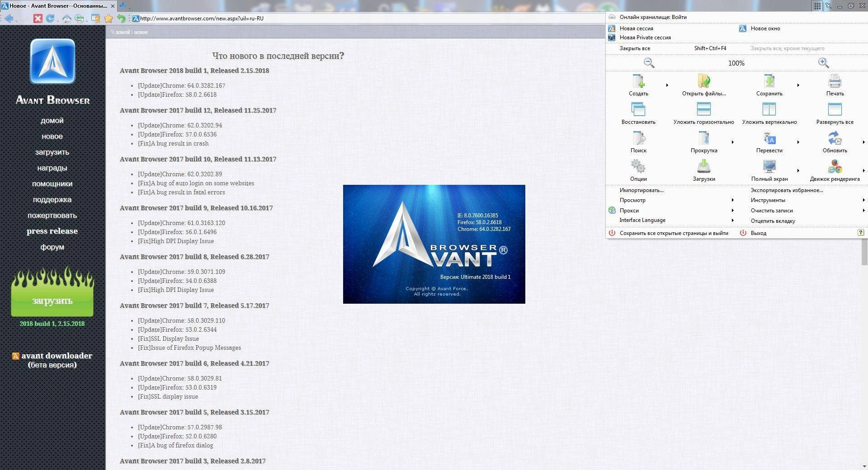Open the Загрузки downloads icon
Viewport: 868px width, 470px height.
click(x=704, y=166)
